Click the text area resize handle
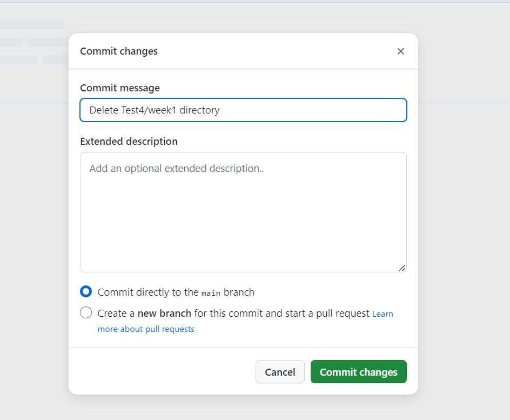The image size is (510, 420). pos(402,268)
